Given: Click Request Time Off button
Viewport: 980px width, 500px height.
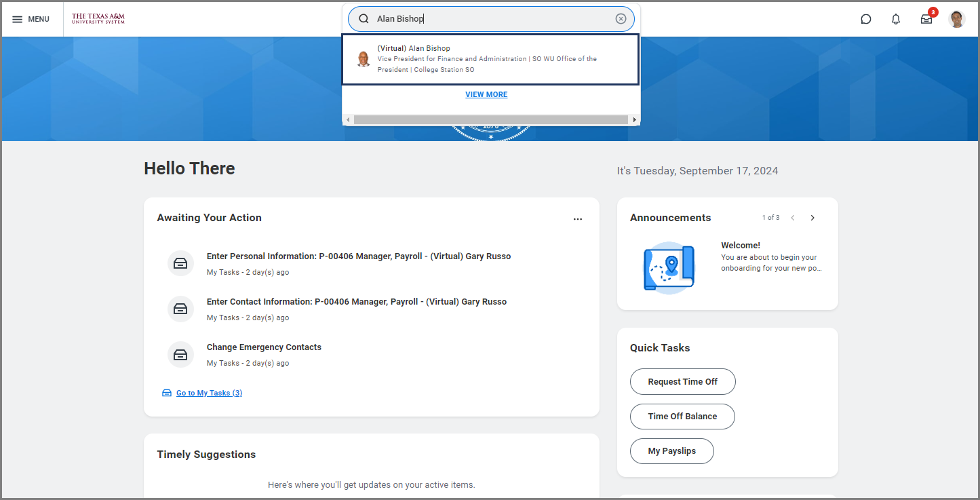Looking at the screenshot, I should (682, 382).
